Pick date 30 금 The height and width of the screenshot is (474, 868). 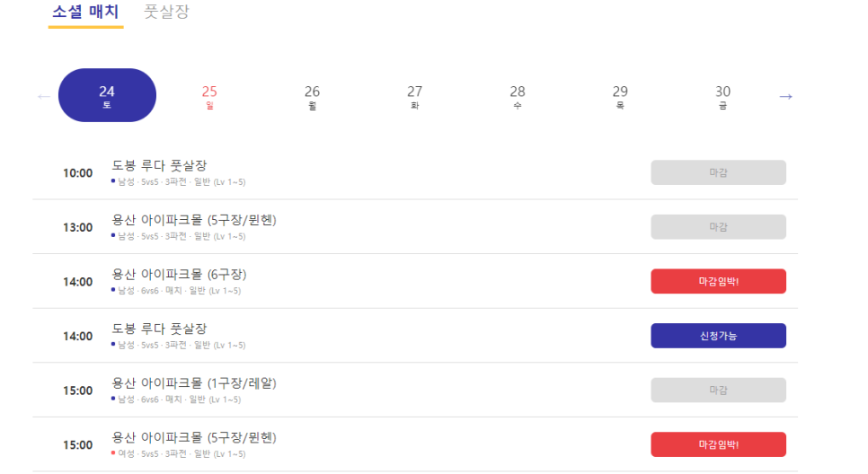click(x=723, y=97)
